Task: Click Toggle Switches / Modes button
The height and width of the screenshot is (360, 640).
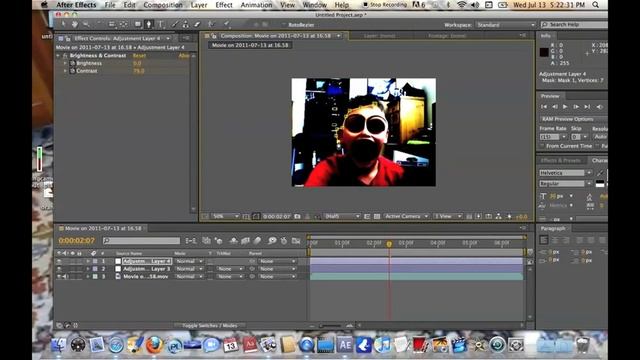Action: coord(209,326)
